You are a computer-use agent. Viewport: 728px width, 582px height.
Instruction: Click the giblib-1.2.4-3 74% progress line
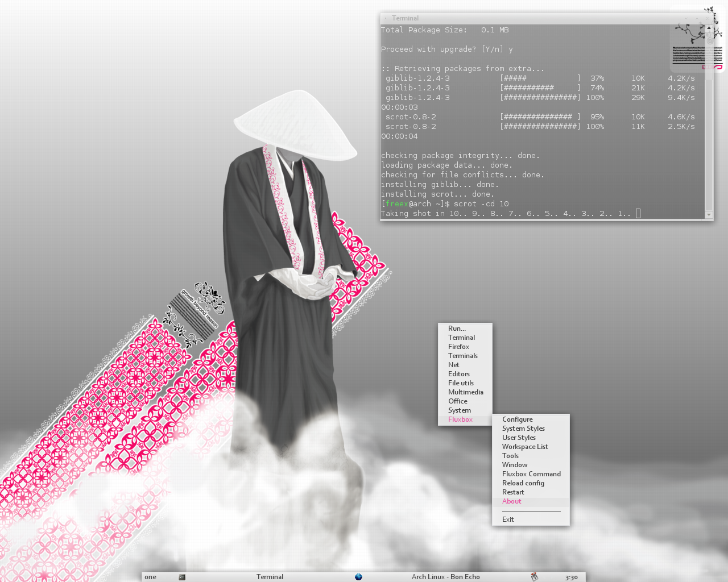[540, 88]
